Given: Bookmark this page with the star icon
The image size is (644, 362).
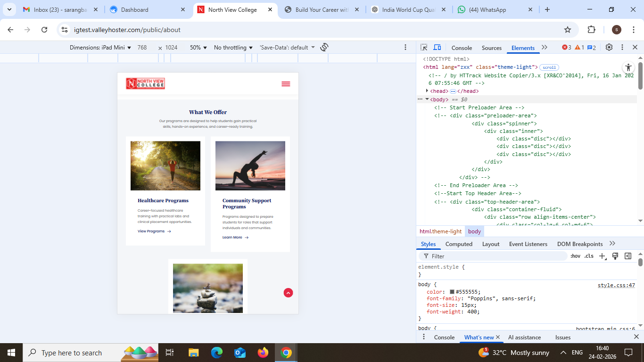Looking at the screenshot, I should coord(568,30).
